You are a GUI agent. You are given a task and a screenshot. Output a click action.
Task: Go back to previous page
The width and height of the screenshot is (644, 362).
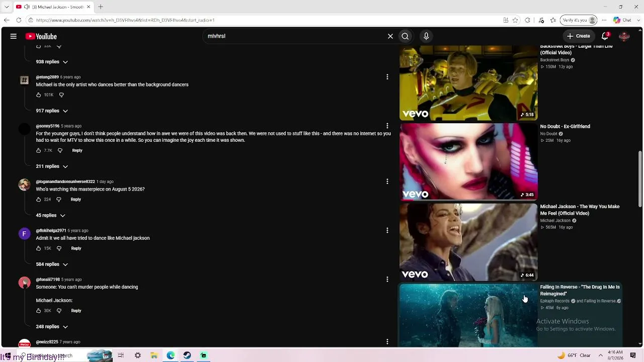[7, 20]
